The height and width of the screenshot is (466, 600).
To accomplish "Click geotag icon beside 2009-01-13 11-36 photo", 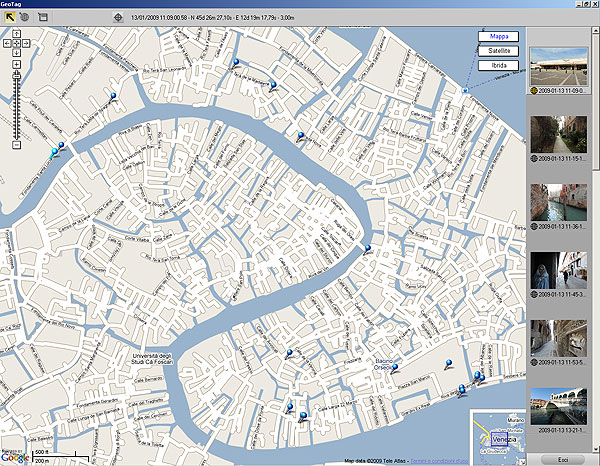I will pyautogui.click(x=534, y=226).
